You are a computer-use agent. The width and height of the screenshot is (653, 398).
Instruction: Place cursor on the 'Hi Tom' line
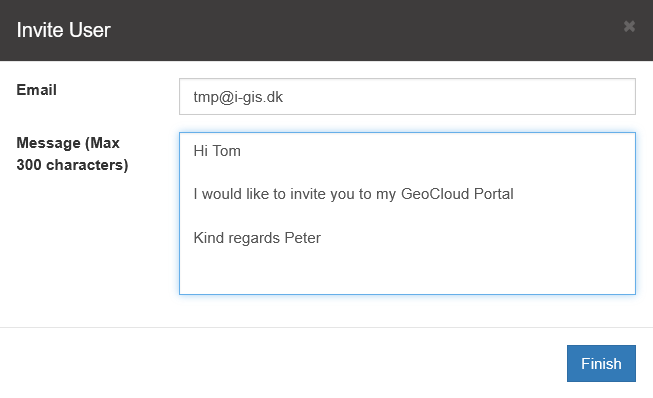217,151
